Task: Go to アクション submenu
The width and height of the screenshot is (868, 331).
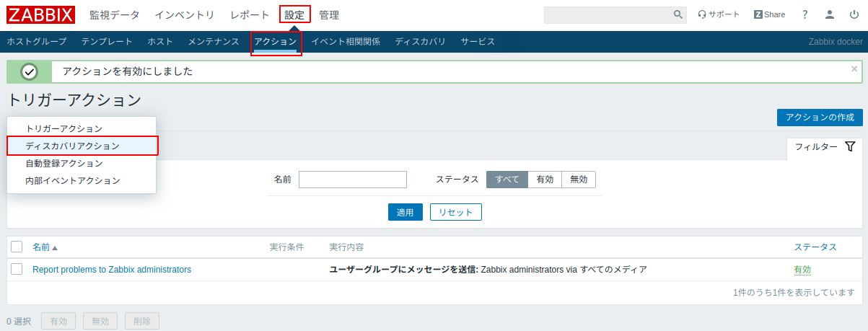Action: [276, 42]
